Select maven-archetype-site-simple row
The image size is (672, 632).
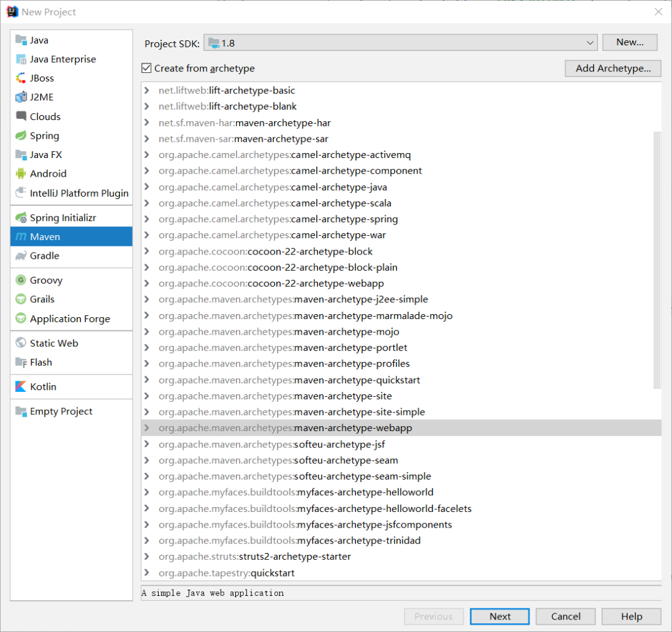[401, 412]
